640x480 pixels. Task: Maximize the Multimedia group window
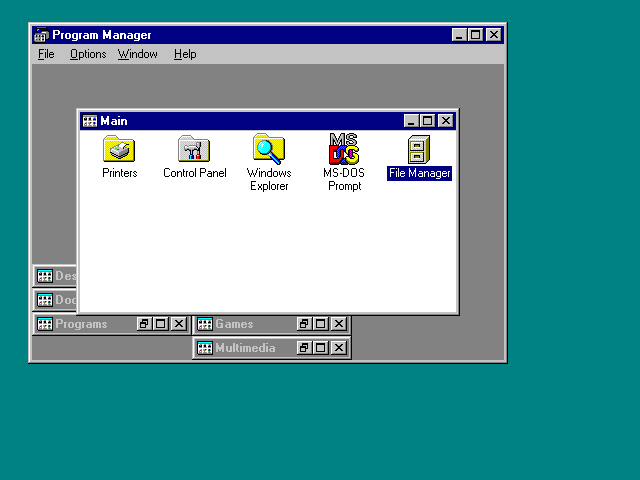[320, 348]
